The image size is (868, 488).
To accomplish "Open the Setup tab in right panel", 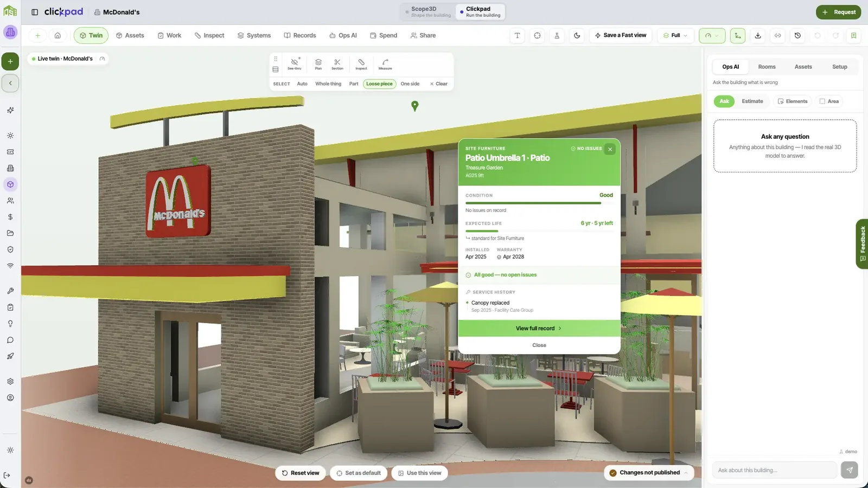I will point(839,67).
